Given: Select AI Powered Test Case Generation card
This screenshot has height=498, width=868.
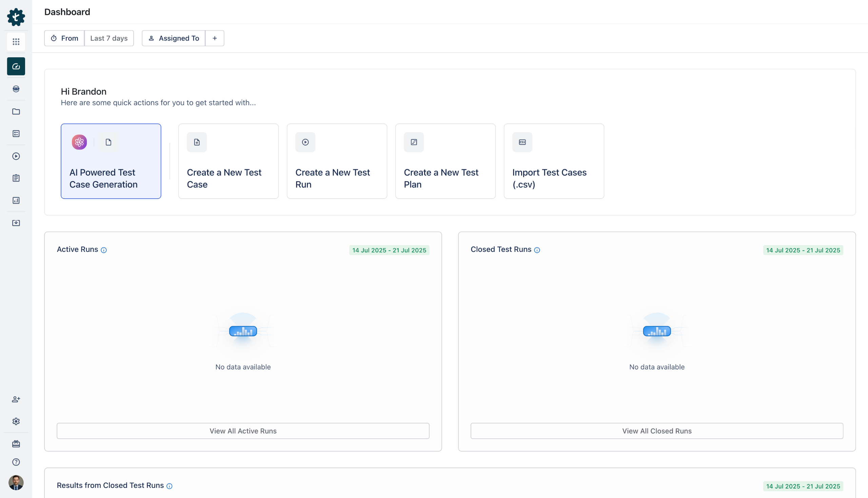Looking at the screenshot, I should coord(111,161).
